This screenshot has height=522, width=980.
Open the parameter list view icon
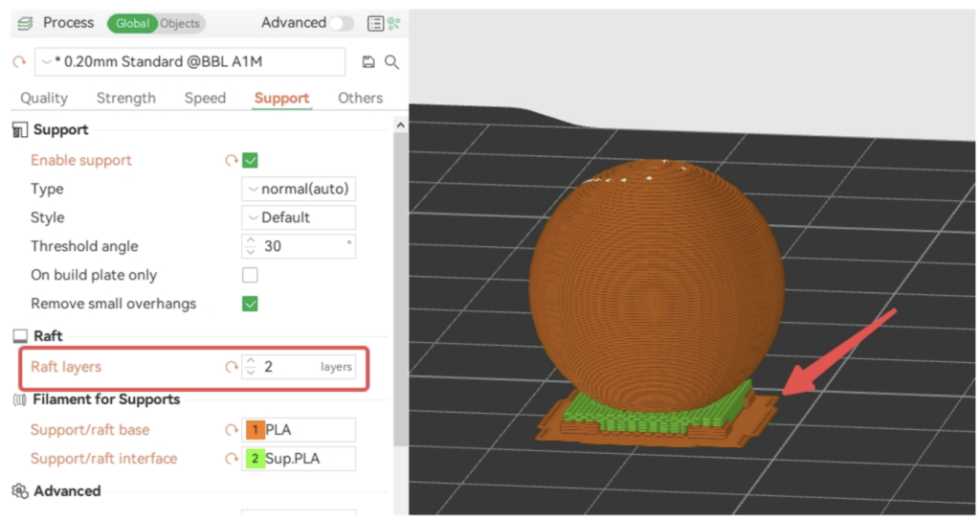[x=375, y=23]
